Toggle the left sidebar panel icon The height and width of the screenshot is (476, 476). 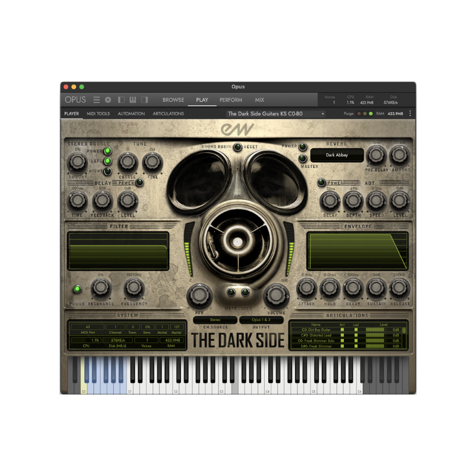[121, 100]
